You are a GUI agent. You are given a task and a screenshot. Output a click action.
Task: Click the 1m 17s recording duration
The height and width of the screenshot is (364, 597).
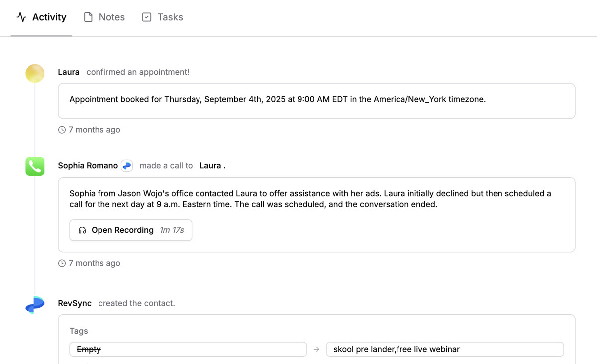pos(172,230)
